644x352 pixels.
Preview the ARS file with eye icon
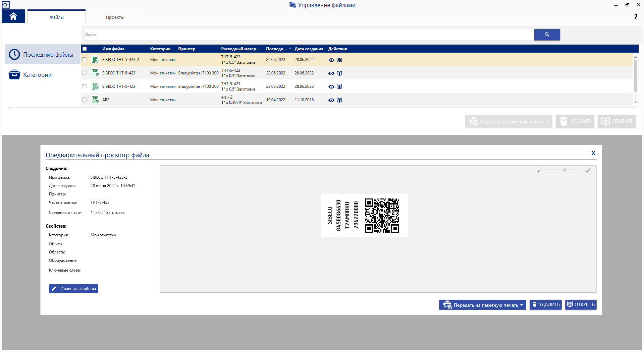pyautogui.click(x=331, y=100)
